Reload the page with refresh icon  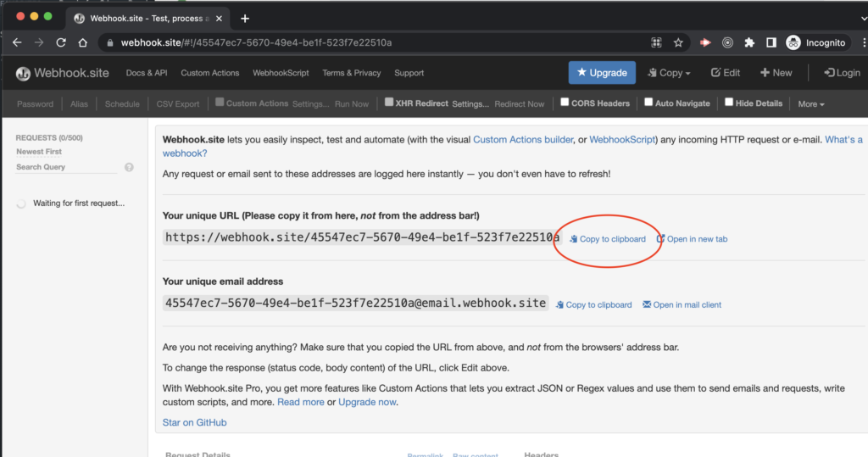(61, 42)
